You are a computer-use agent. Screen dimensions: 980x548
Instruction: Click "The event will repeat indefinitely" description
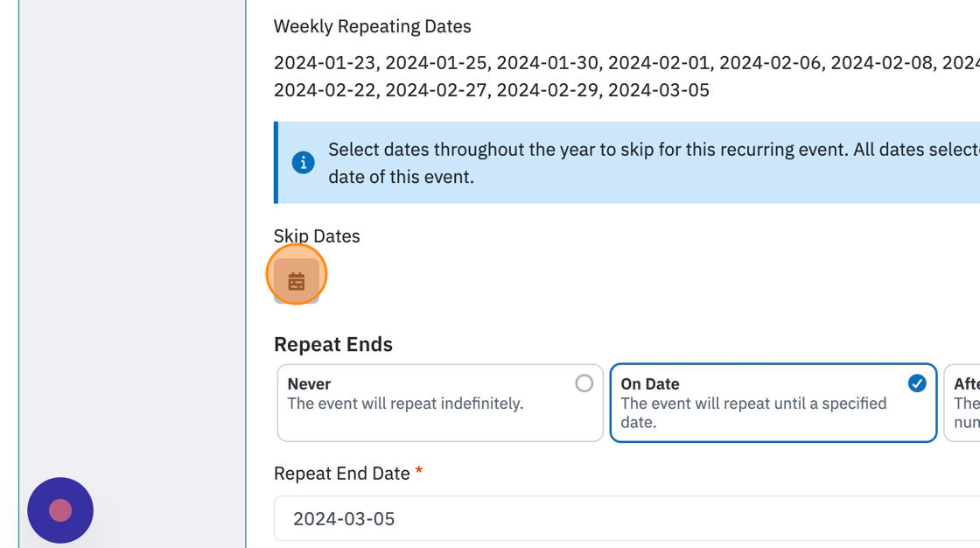pyautogui.click(x=405, y=404)
